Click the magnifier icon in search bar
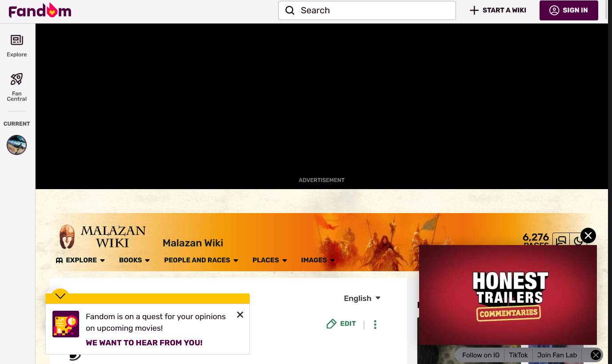The height and width of the screenshot is (364, 612). click(x=290, y=10)
